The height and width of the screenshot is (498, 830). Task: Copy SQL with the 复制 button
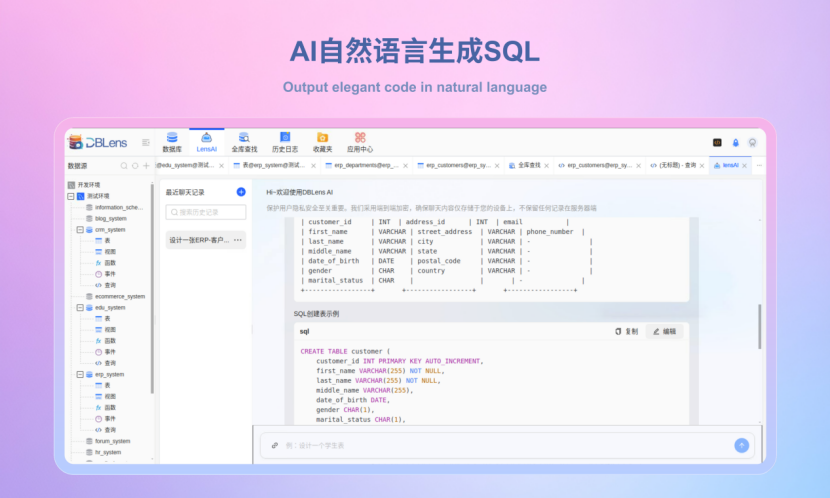point(627,331)
